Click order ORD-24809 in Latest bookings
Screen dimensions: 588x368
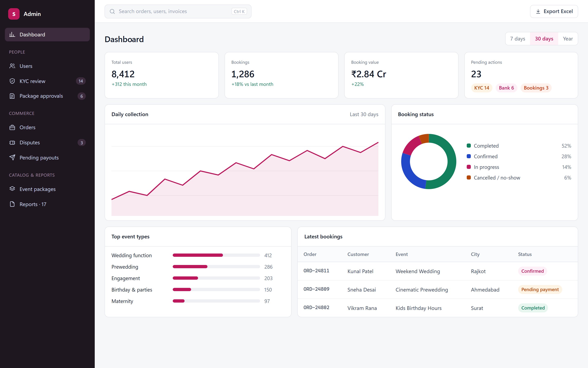click(x=316, y=289)
